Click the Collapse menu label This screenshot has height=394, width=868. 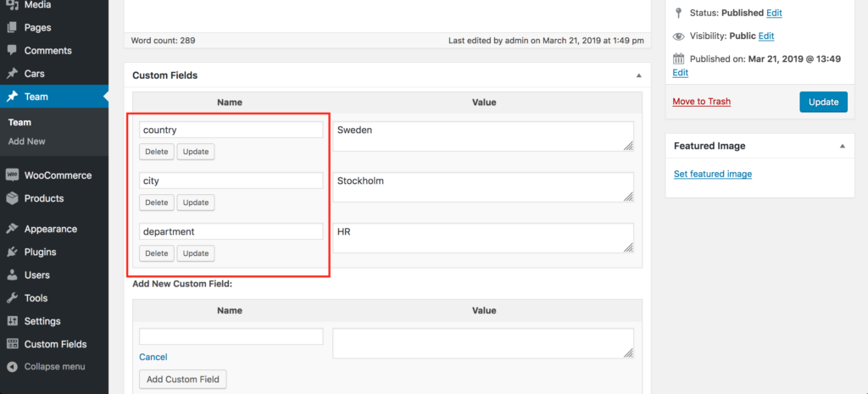coord(55,366)
